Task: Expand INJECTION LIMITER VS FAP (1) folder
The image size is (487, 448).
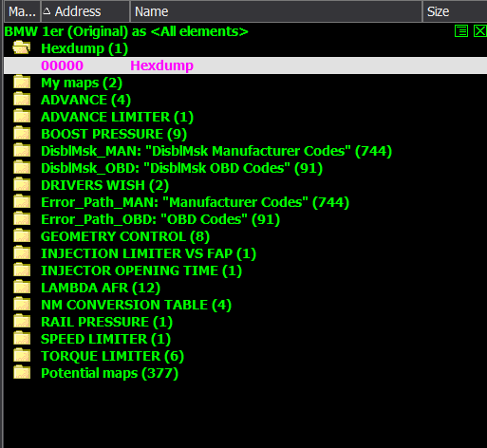Action: click(148, 253)
